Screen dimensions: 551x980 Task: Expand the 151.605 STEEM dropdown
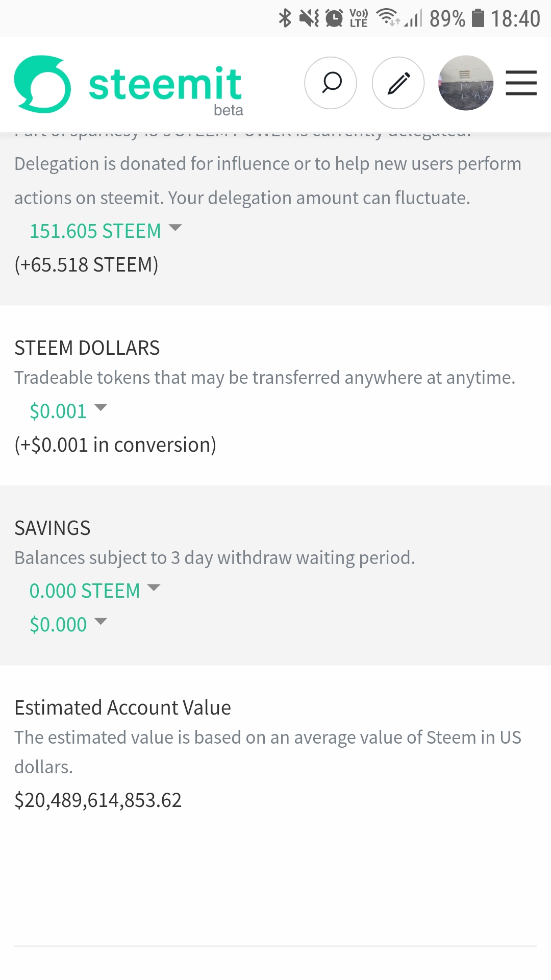(x=106, y=231)
